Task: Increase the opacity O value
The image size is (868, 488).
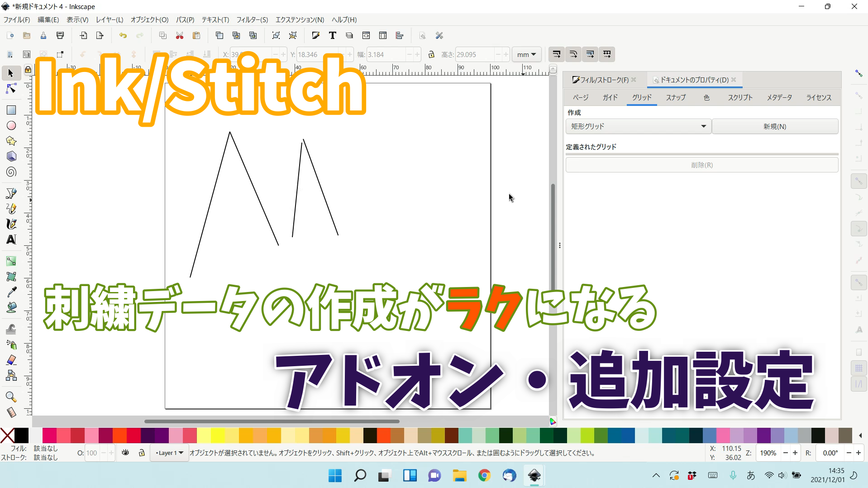Action: (111, 453)
